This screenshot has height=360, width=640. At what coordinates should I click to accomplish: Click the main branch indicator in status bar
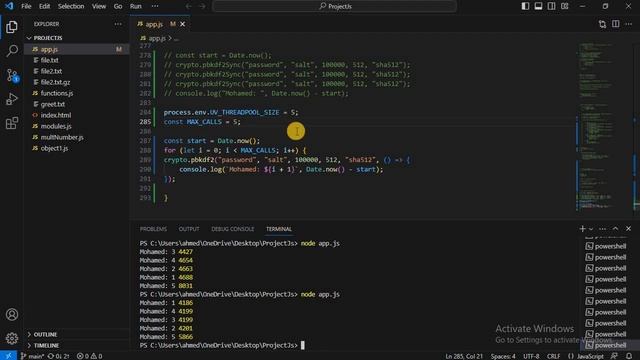(x=32, y=356)
